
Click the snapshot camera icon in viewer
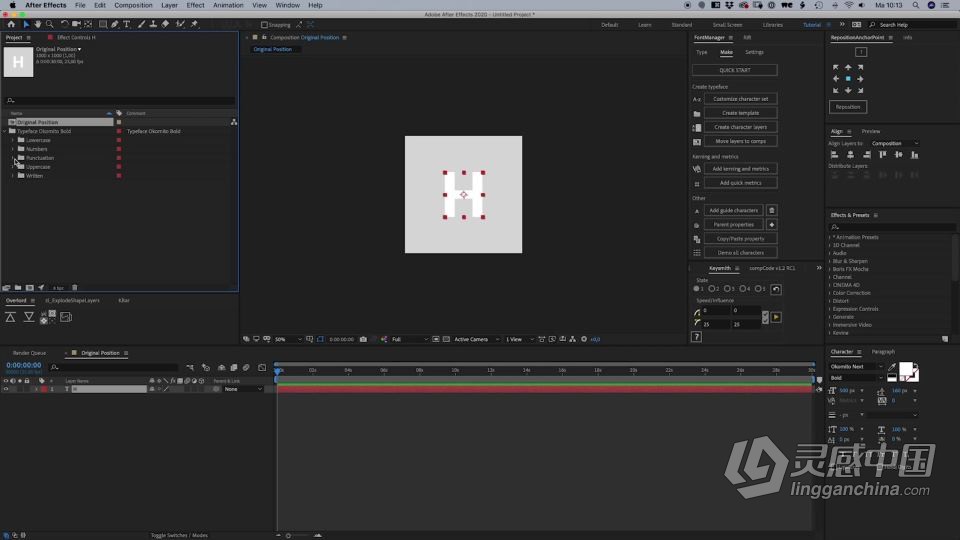point(363,339)
